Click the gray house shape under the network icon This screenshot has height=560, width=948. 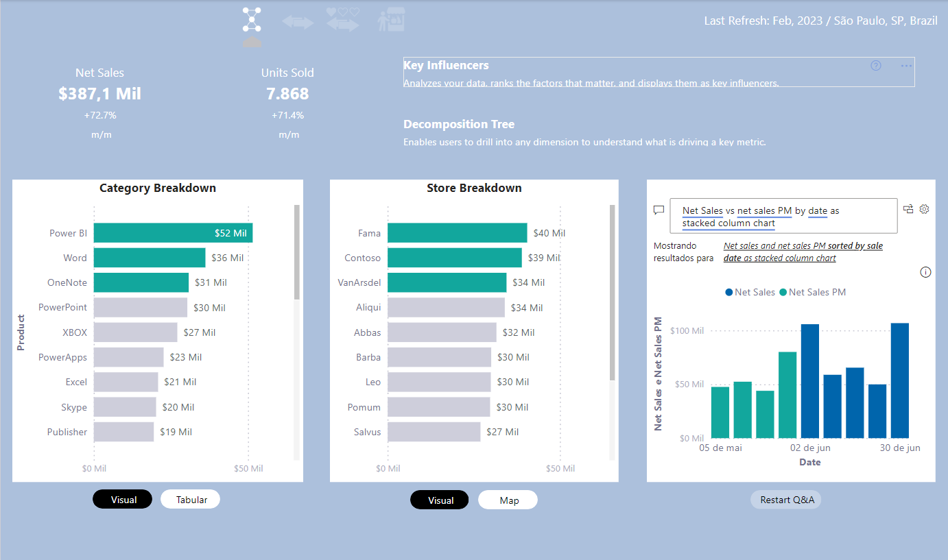[252, 42]
